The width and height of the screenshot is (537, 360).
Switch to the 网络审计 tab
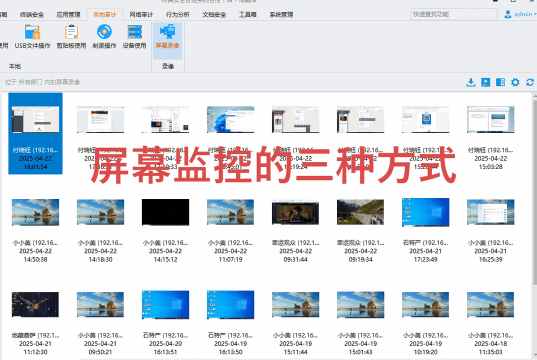(x=141, y=14)
